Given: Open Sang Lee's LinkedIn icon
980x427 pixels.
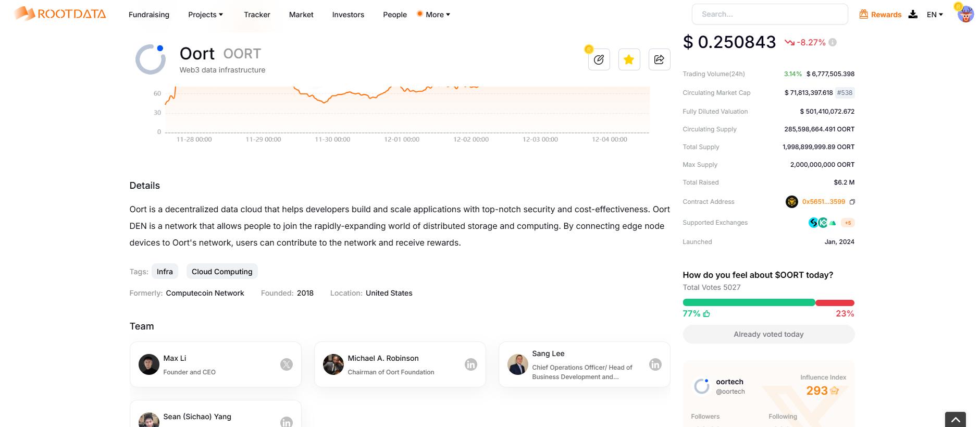Looking at the screenshot, I should (x=655, y=364).
